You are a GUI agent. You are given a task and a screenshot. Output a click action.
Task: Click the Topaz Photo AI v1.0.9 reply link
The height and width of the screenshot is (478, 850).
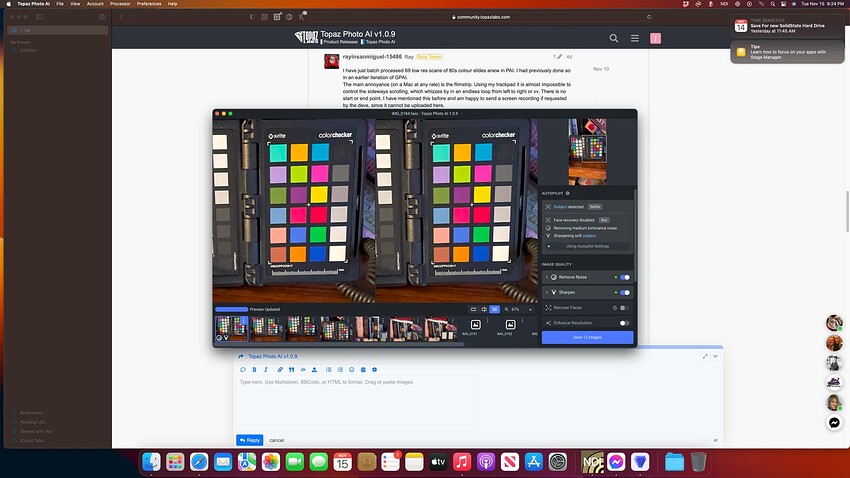[x=273, y=356]
